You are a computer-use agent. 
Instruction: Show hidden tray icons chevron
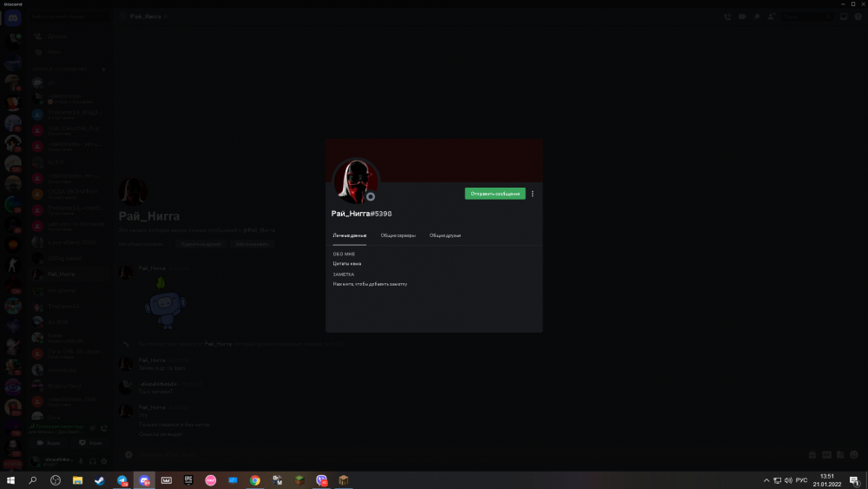pyautogui.click(x=766, y=480)
